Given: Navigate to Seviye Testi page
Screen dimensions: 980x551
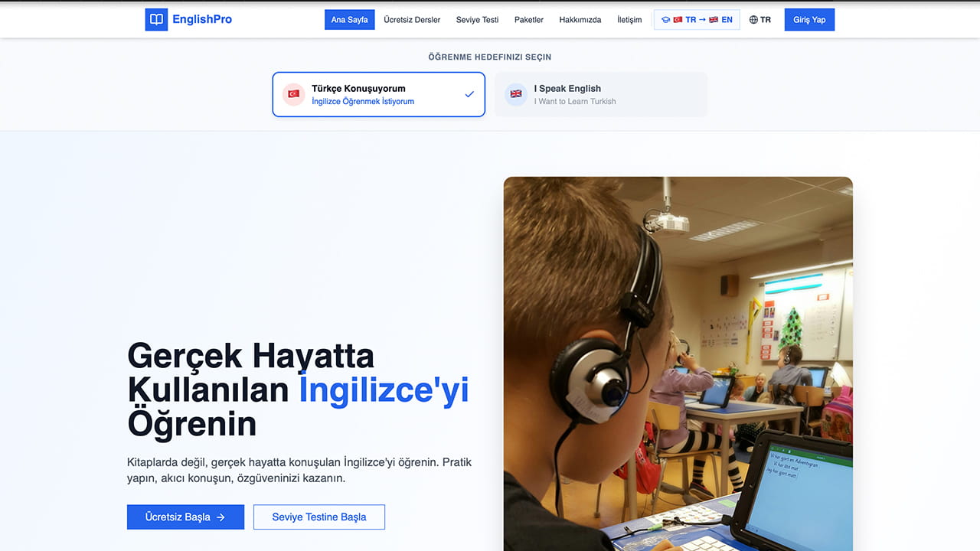Looking at the screenshot, I should coord(477,20).
